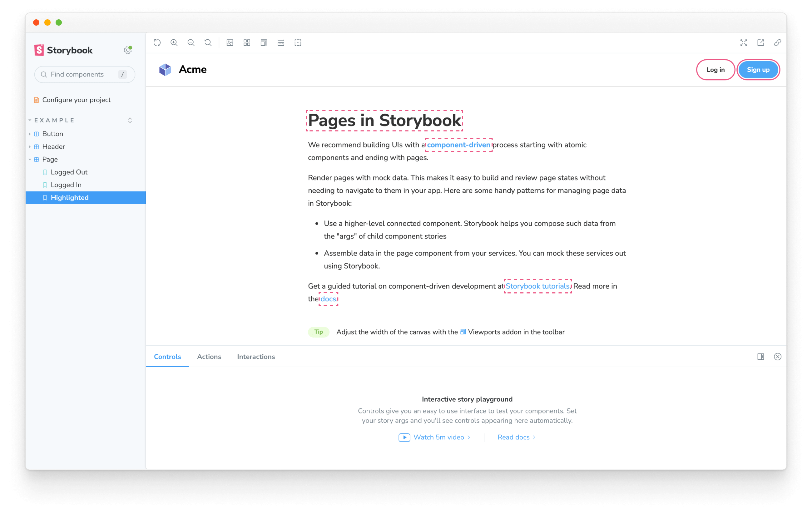This screenshot has height=514, width=812.
Task: Copy the story link
Action: 778,42
